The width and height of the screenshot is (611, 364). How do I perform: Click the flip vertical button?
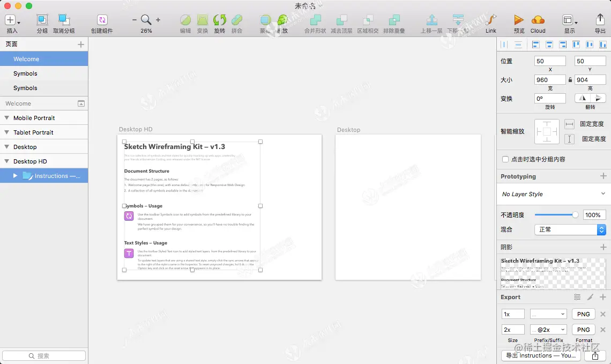(x=598, y=98)
